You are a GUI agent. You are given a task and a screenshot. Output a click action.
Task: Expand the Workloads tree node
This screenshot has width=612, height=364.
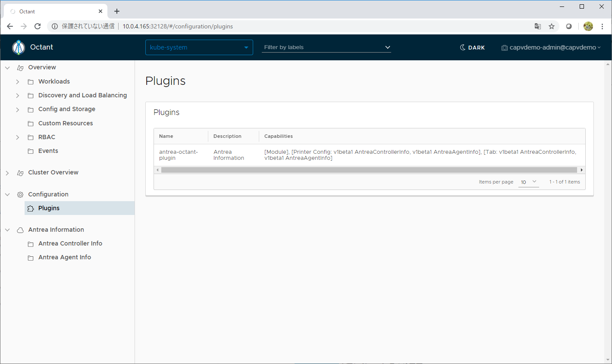pos(18,82)
